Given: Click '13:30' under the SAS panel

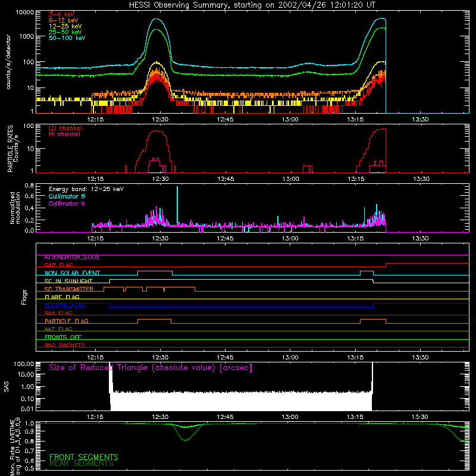Looking at the screenshot, I should coord(421,417).
